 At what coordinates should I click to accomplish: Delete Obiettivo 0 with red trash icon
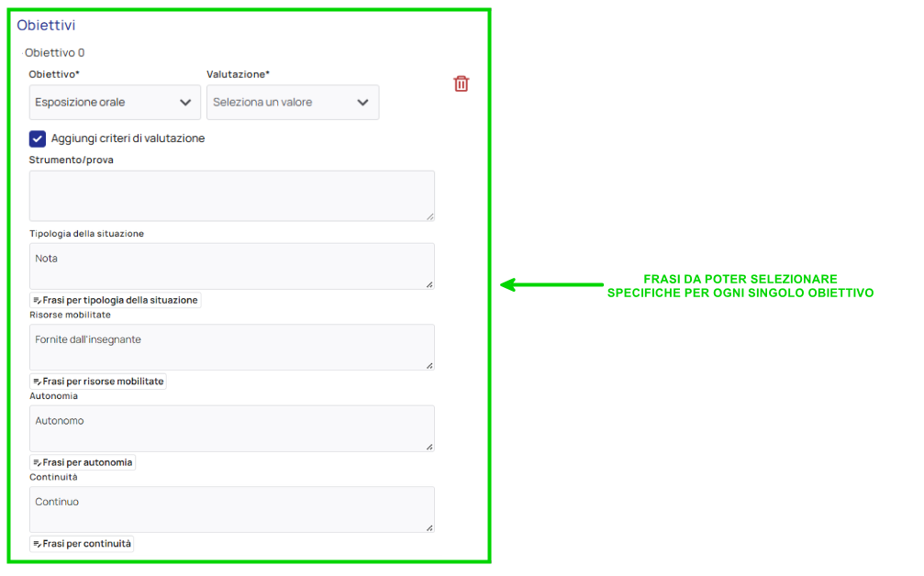[461, 84]
